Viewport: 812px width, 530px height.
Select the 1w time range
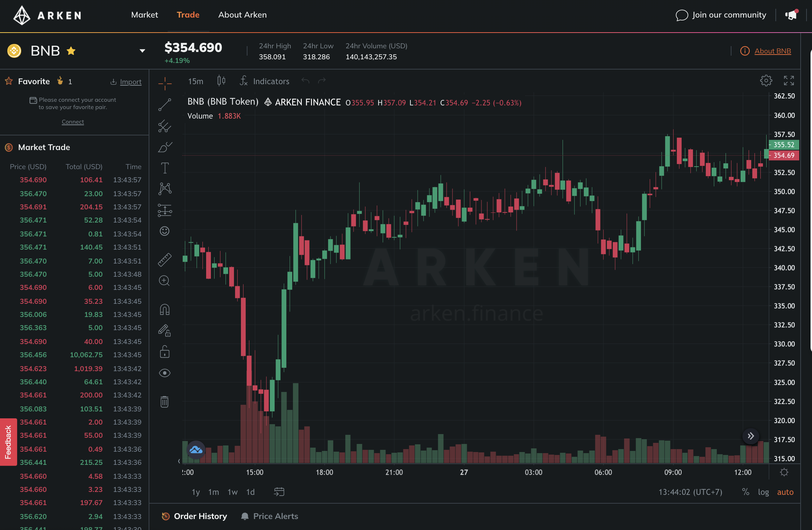pos(232,492)
